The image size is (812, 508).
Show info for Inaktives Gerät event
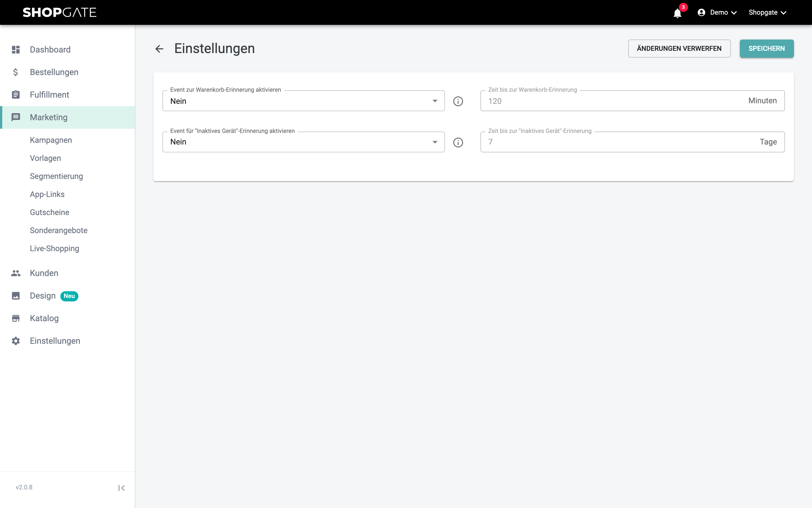pyautogui.click(x=458, y=143)
